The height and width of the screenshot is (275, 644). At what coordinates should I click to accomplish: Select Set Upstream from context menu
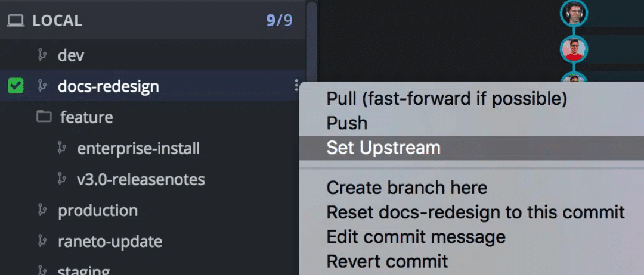[383, 148]
